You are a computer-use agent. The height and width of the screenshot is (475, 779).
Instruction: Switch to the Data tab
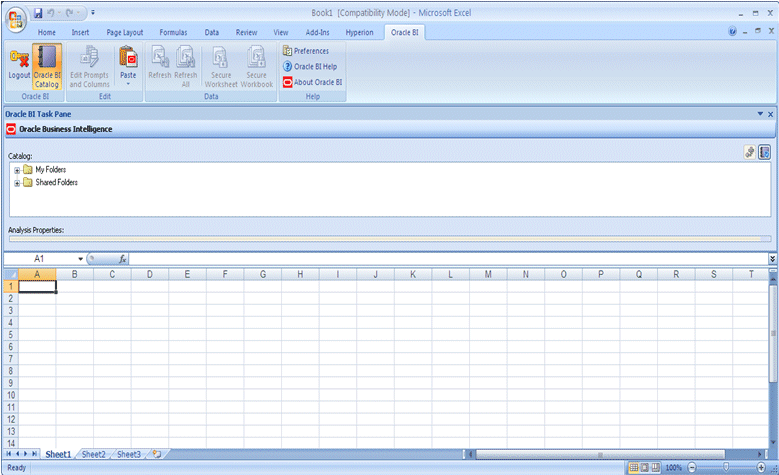(x=212, y=32)
